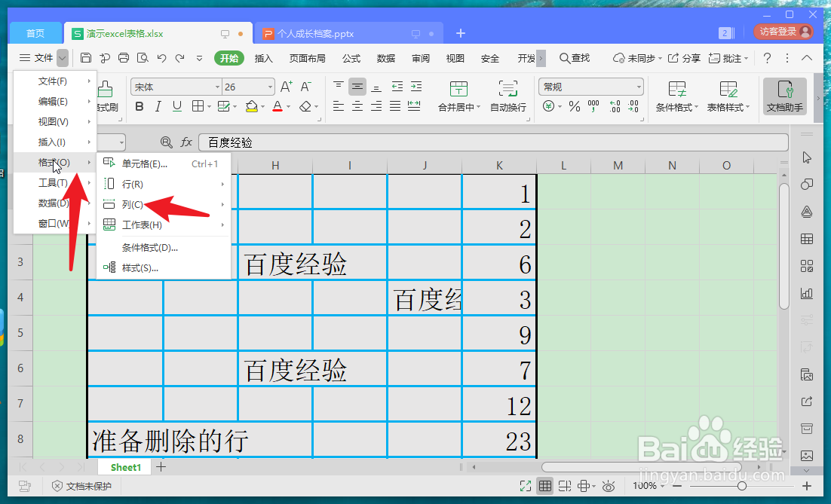
Task: Toggle italic formatting
Action: [158, 106]
